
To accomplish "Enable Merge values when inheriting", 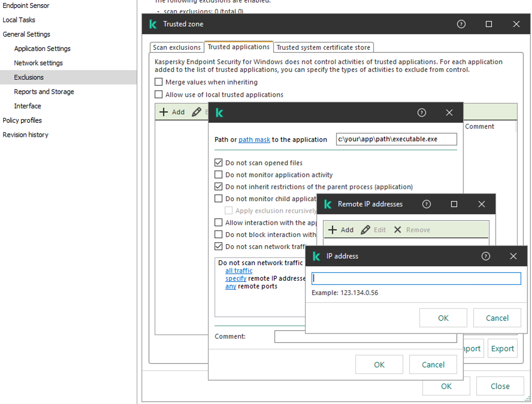I will tap(158, 82).
